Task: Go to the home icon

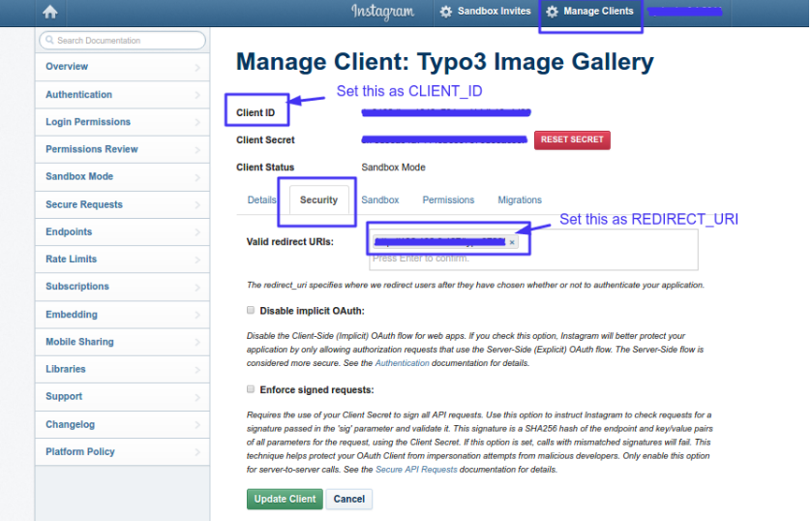Action: click(50, 12)
